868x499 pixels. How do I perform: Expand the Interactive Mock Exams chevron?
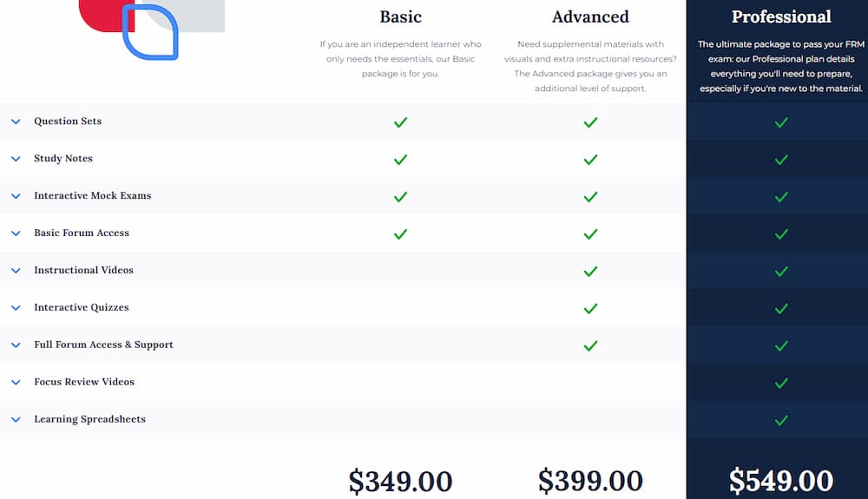(x=16, y=196)
